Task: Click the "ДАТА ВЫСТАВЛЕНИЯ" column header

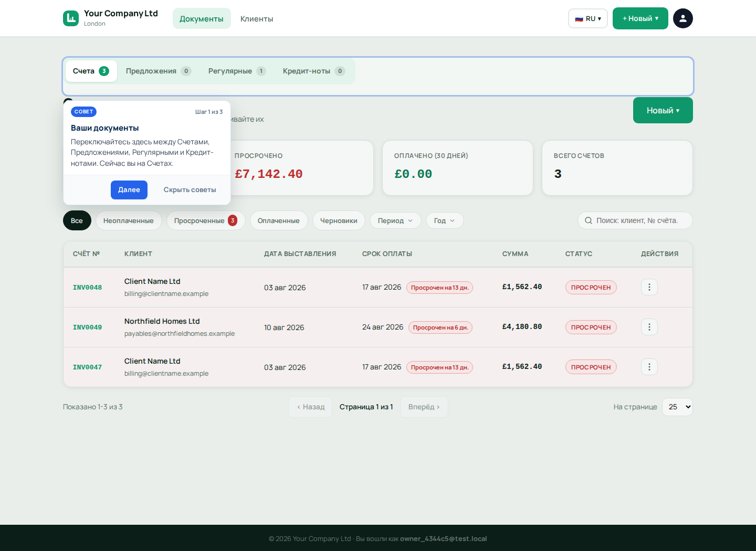Action: tap(300, 254)
